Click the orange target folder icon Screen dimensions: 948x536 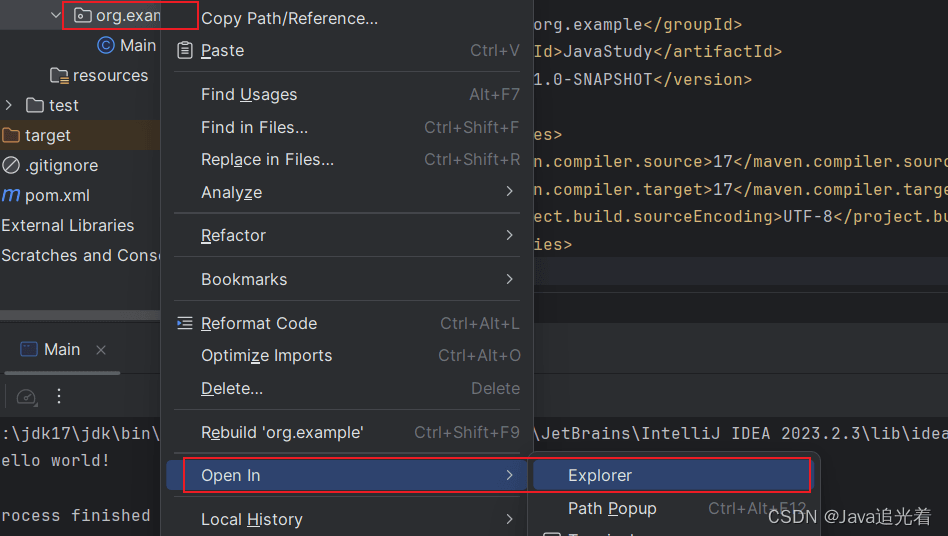[11, 135]
